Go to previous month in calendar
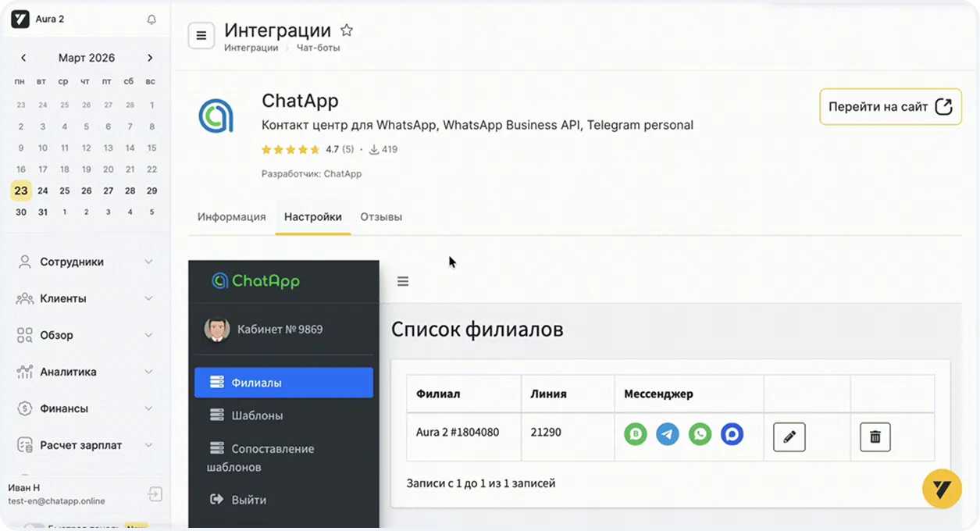Screen dimensions: 980x531 pyautogui.click(x=23, y=58)
